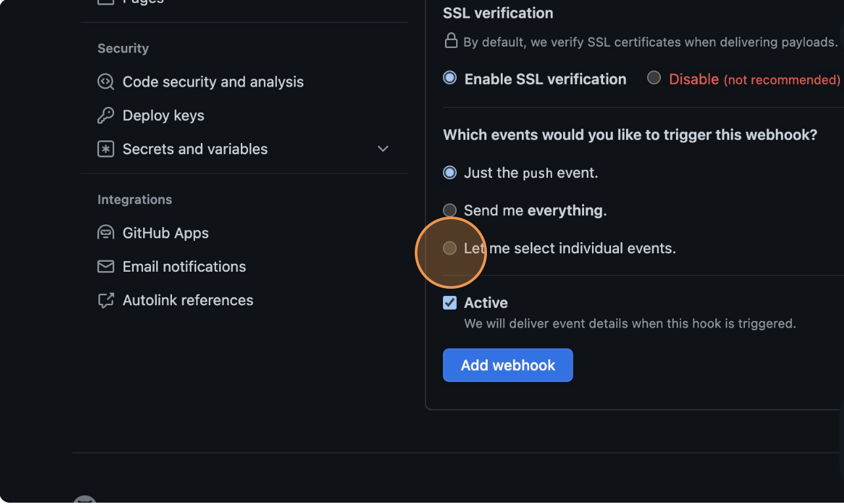This screenshot has height=504, width=844.
Task: Select the Email notifications envelope icon
Action: coord(106,266)
